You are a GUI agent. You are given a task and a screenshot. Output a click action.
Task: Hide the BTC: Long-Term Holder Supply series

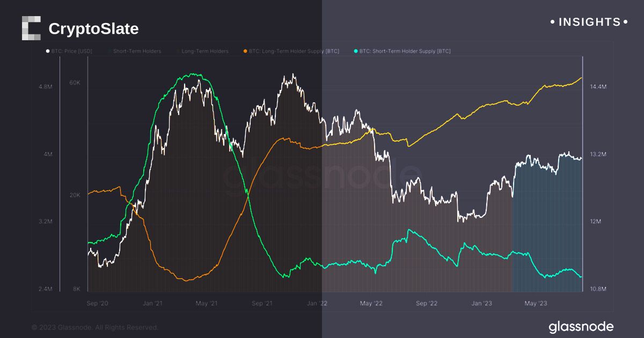294,52
